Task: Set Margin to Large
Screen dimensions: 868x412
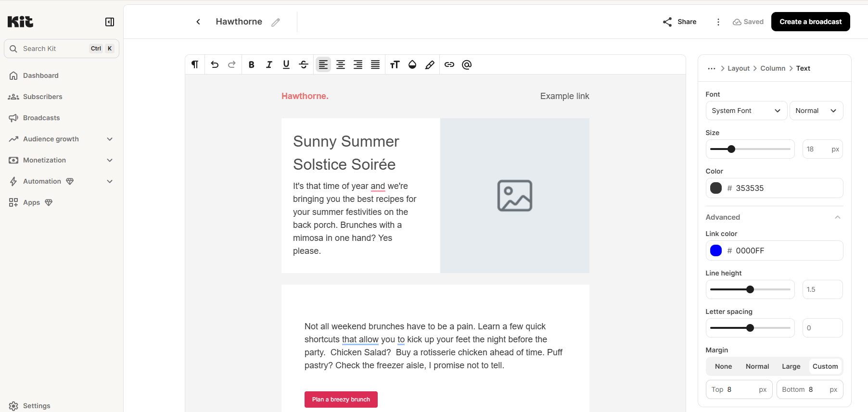Action: pyautogui.click(x=791, y=366)
